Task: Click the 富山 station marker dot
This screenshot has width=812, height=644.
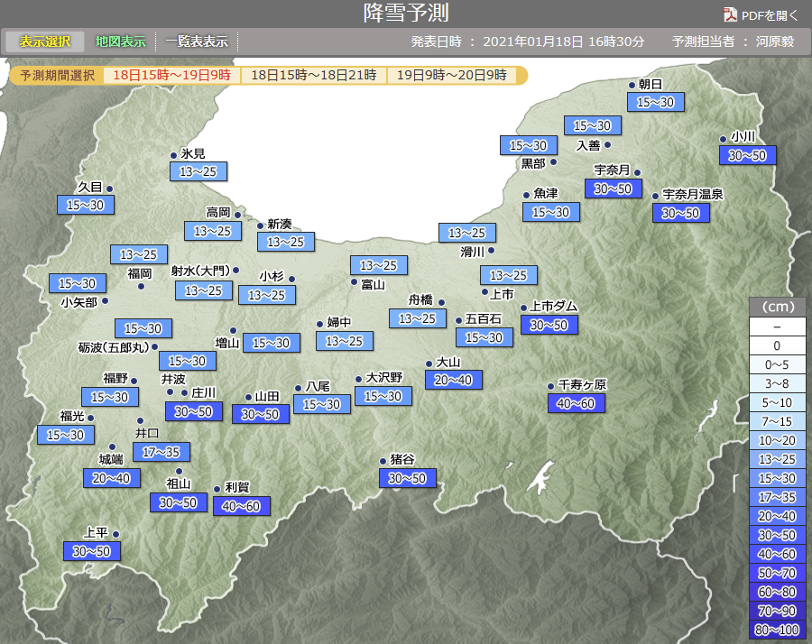Action: point(355,282)
